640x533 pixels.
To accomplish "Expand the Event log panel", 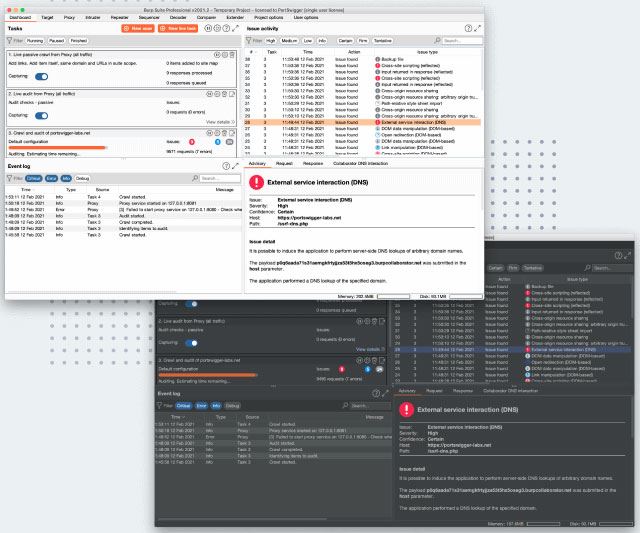I will 236,166.
